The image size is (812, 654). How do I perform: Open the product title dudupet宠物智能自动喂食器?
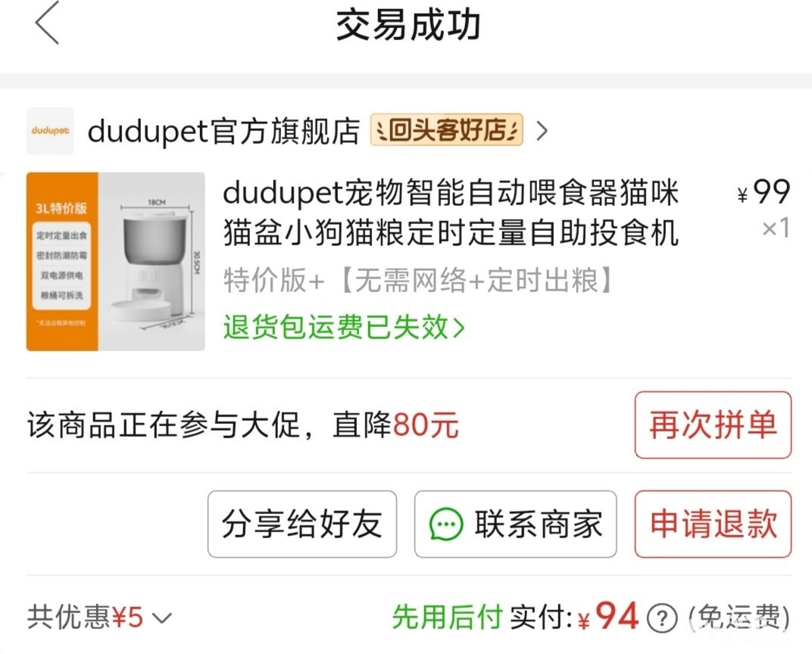[x=451, y=212]
